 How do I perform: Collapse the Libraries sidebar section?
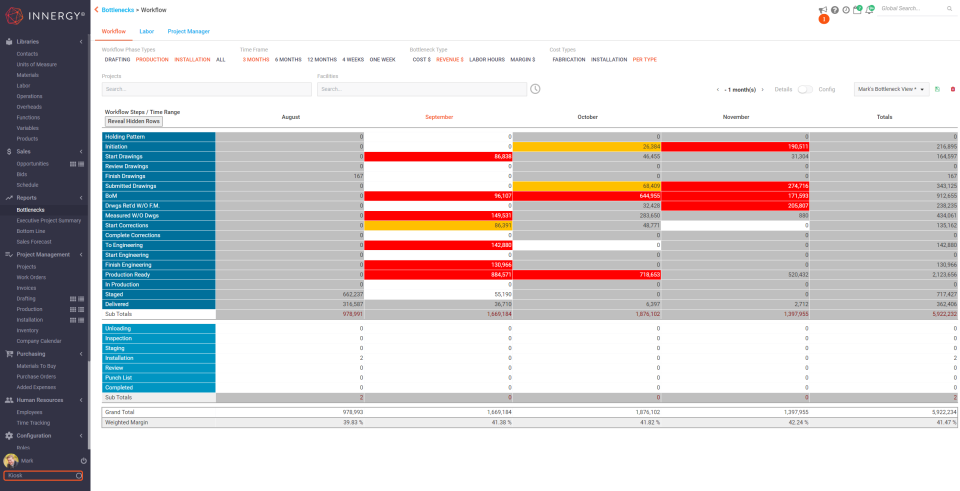[81, 42]
